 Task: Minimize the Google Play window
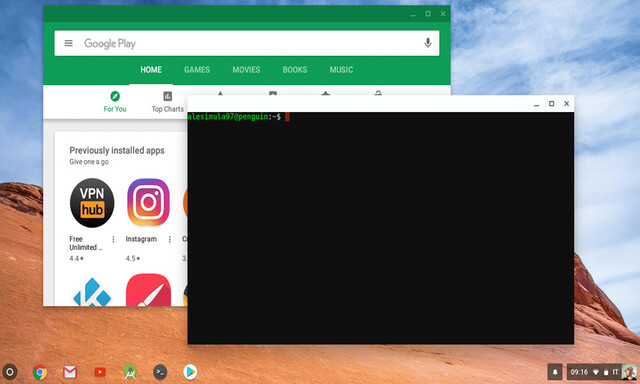[413, 14]
